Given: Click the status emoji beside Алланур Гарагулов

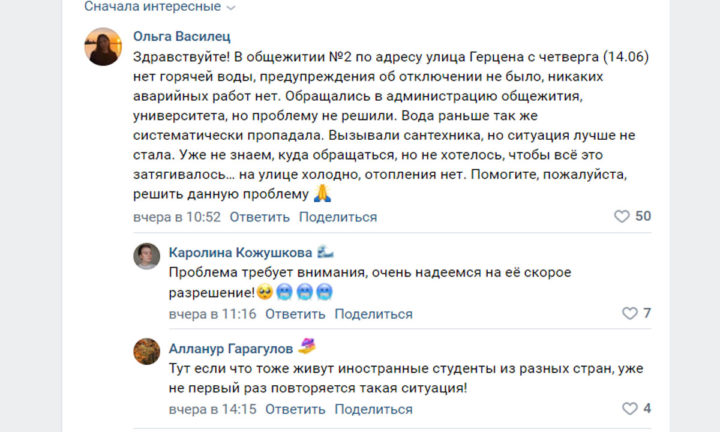Looking at the screenshot, I should coord(306,346).
